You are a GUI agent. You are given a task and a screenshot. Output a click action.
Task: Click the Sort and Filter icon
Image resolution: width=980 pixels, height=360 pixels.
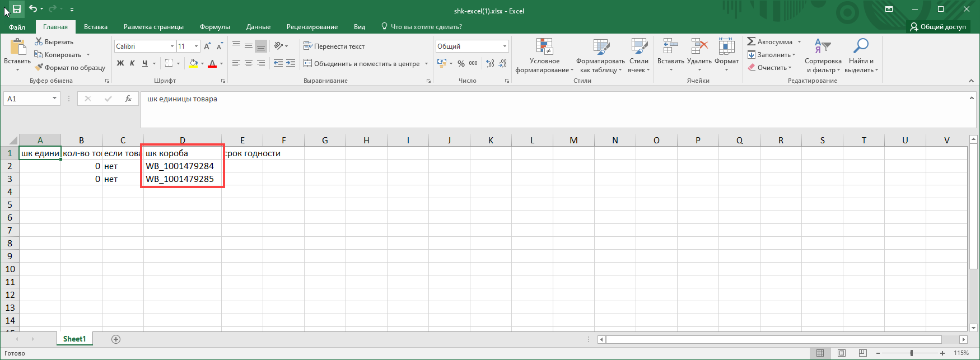tap(823, 46)
